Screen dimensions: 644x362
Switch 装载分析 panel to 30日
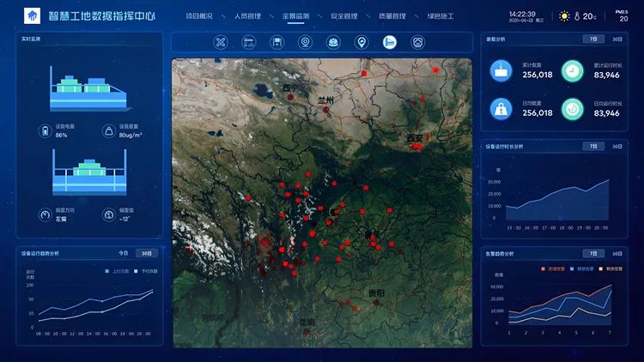(617, 39)
